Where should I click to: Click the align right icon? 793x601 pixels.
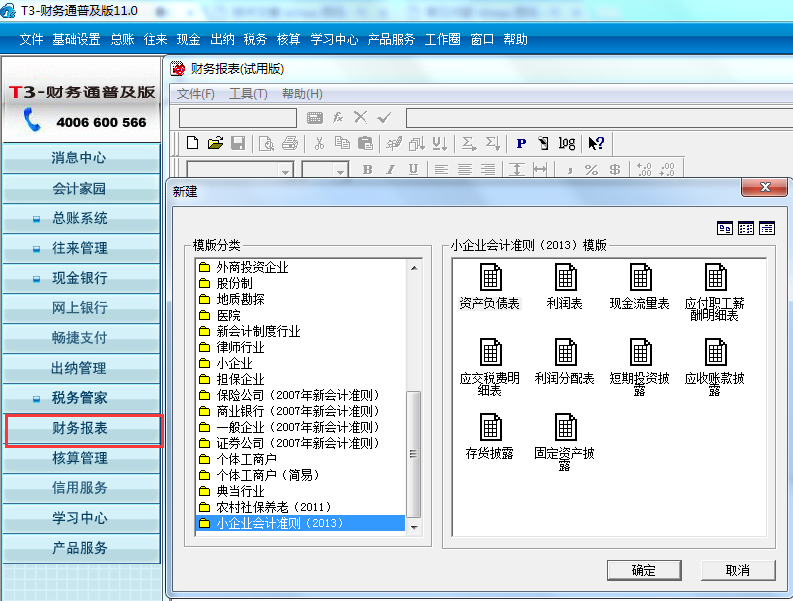click(488, 169)
